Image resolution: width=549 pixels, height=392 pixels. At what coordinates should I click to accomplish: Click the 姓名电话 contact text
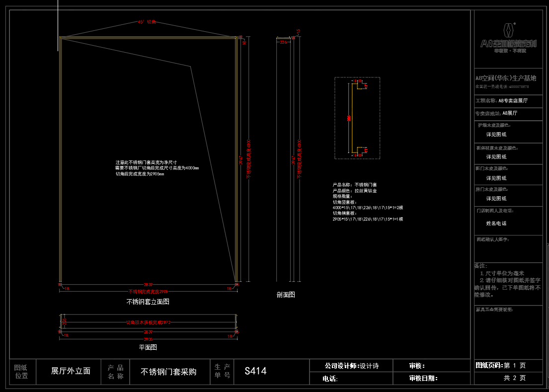click(496, 224)
